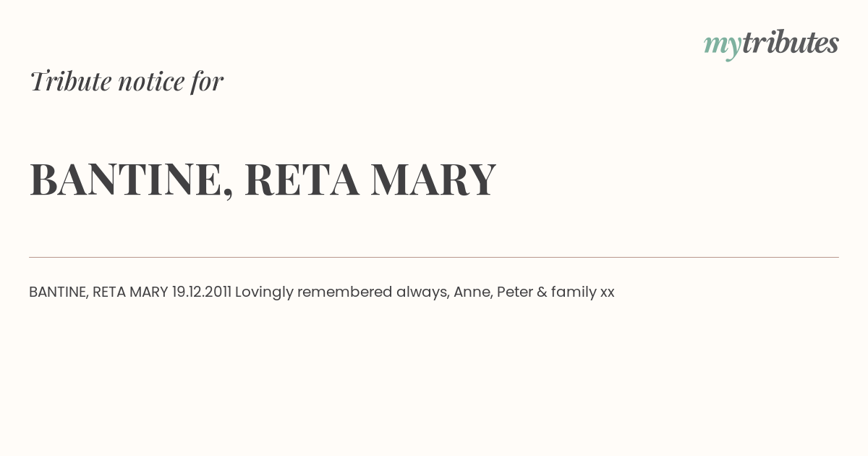
Task: Click the word "Tribute" in the subtitle
Action: pyautogui.click(x=70, y=81)
